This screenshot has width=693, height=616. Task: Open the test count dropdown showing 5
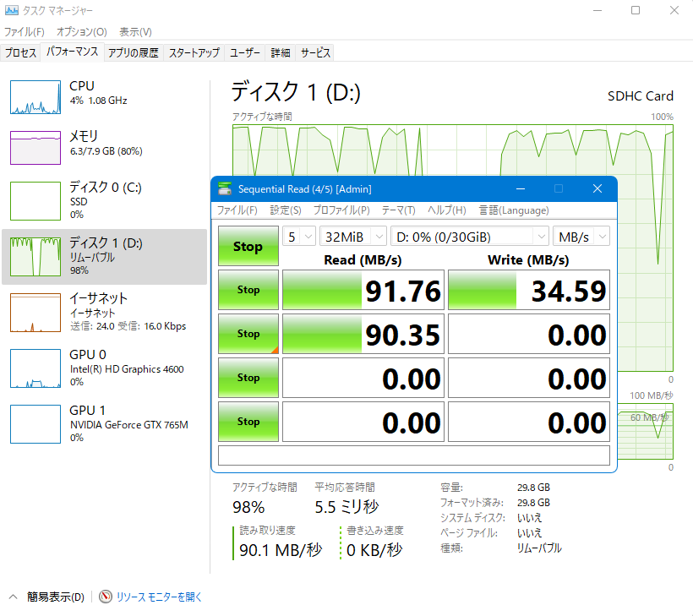click(x=299, y=237)
